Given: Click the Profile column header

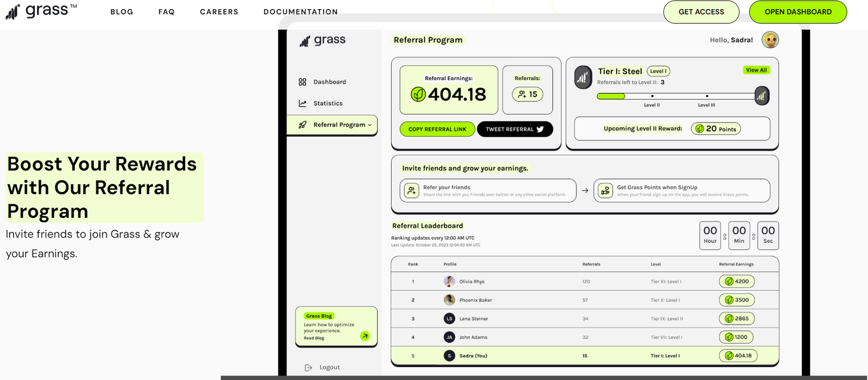Looking at the screenshot, I should 450,265.
